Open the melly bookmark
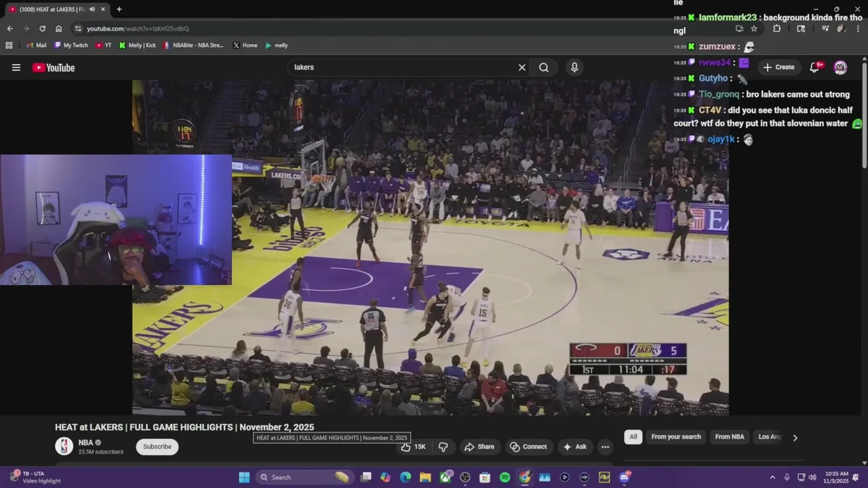The image size is (868, 488). coord(276,45)
